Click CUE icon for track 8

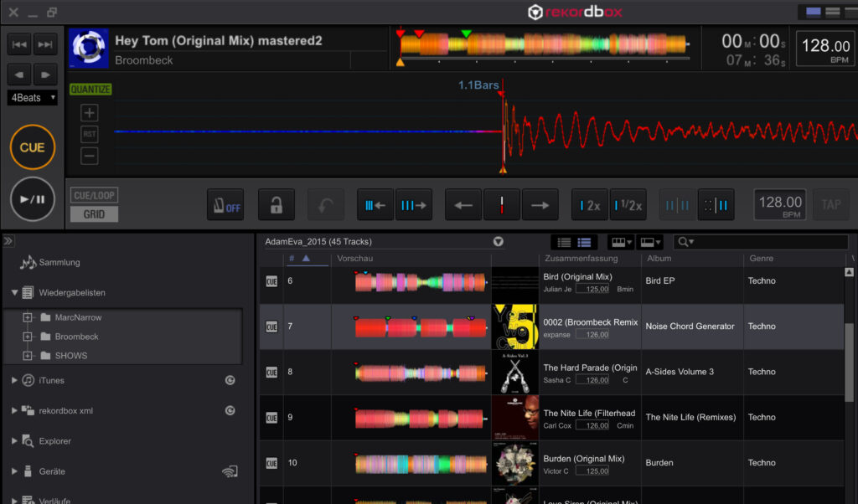(271, 372)
